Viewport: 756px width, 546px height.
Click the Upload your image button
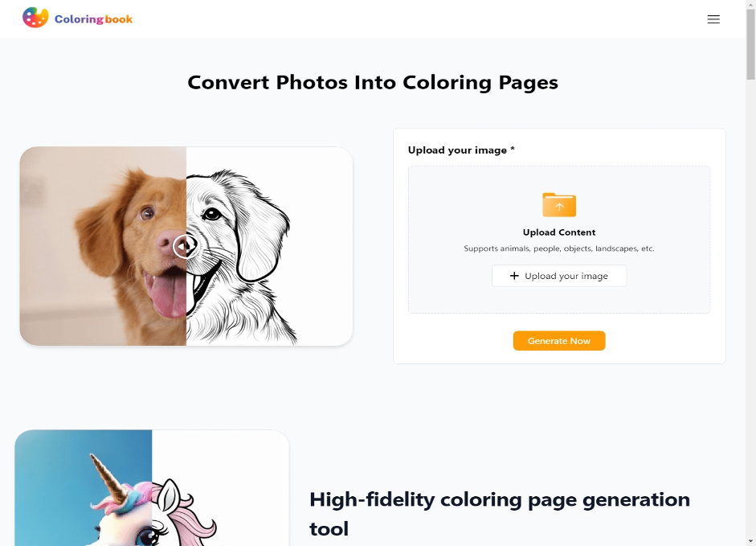559,276
